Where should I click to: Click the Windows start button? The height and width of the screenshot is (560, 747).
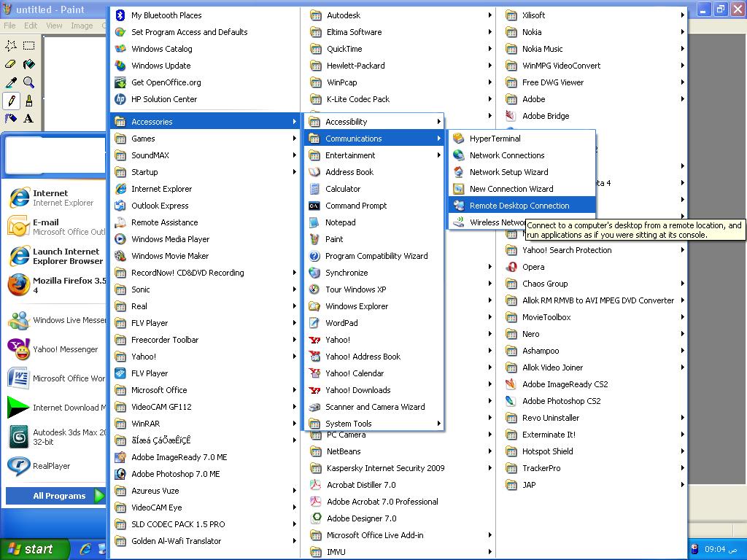(34, 549)
